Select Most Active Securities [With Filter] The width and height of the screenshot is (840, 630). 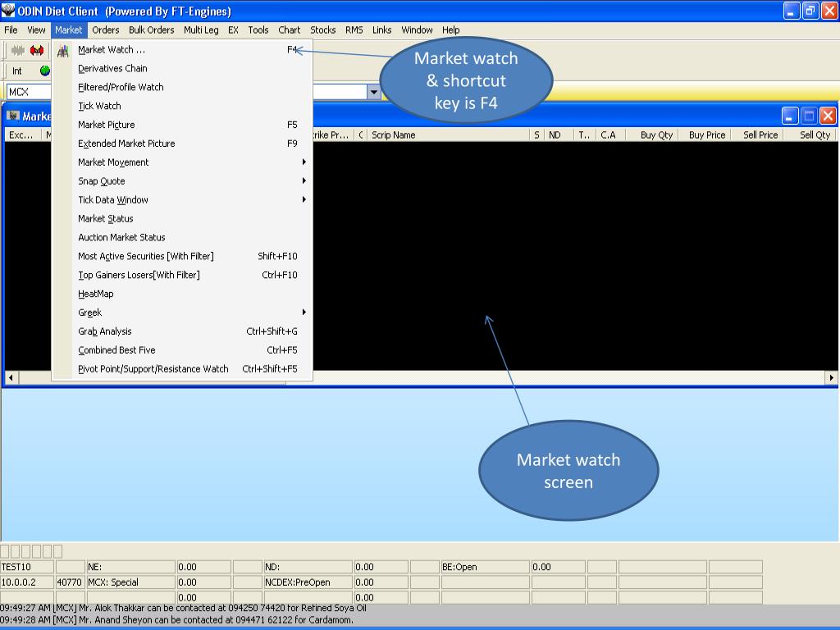[x=182, y=256]
